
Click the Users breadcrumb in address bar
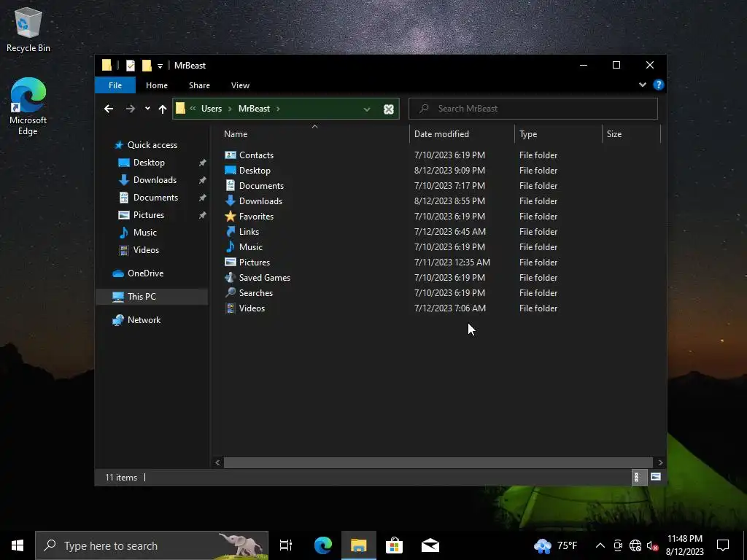point(212,109)
